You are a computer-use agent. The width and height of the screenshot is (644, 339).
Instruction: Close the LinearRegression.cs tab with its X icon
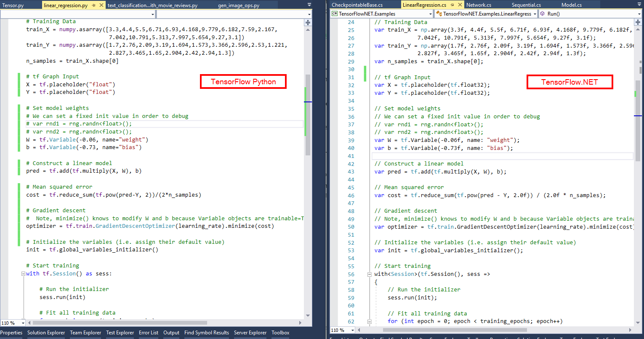[460, 5]
